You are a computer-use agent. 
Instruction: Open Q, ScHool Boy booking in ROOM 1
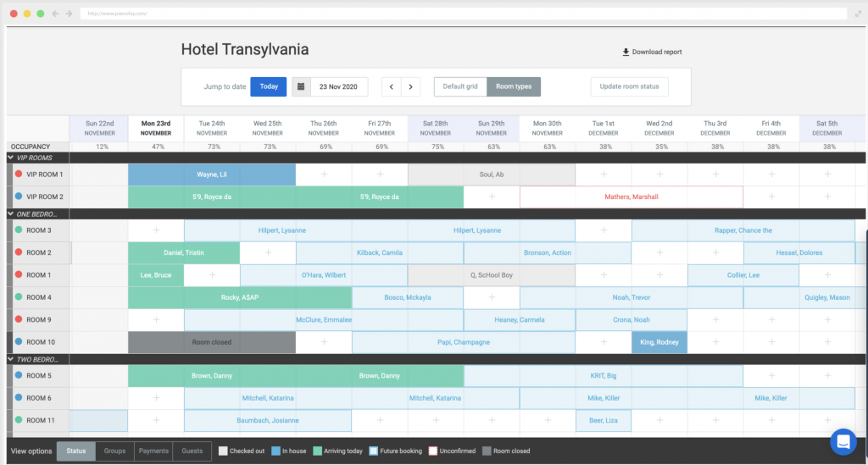(492, 274)
